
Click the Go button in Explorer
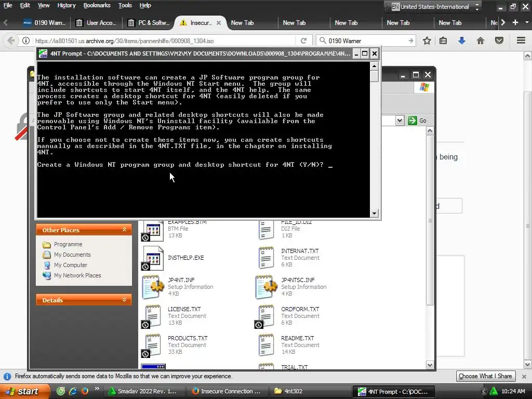coord(417,121)
